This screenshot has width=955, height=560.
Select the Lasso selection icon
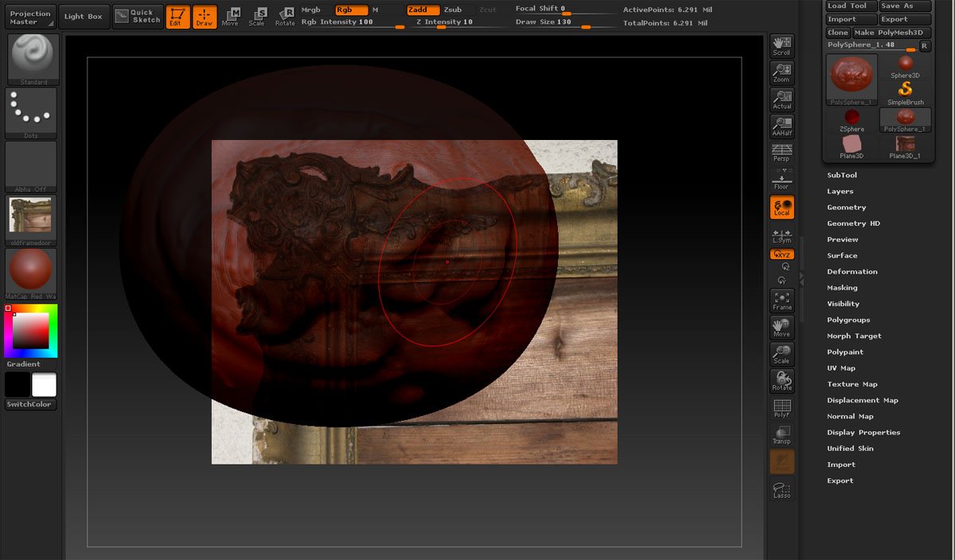point(782,489)
